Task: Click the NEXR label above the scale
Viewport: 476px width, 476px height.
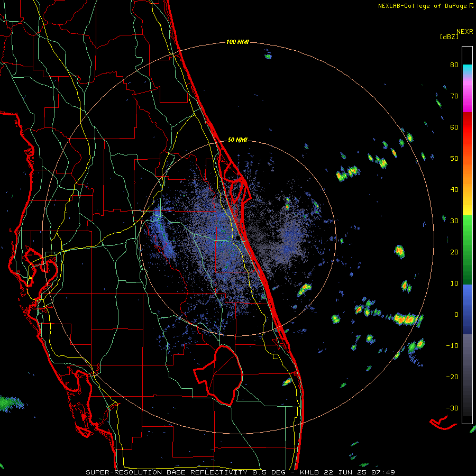Action: pos(464,32)
